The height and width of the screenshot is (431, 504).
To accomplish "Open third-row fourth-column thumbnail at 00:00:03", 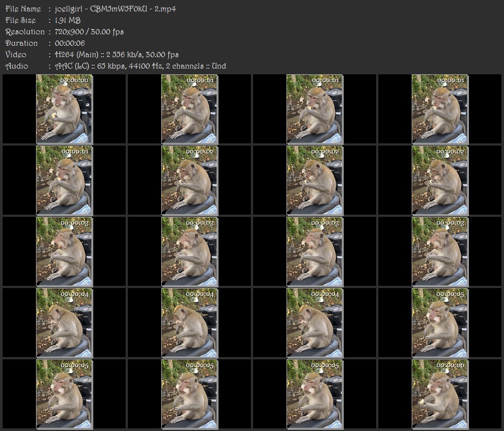I will [x=440, y=252].
